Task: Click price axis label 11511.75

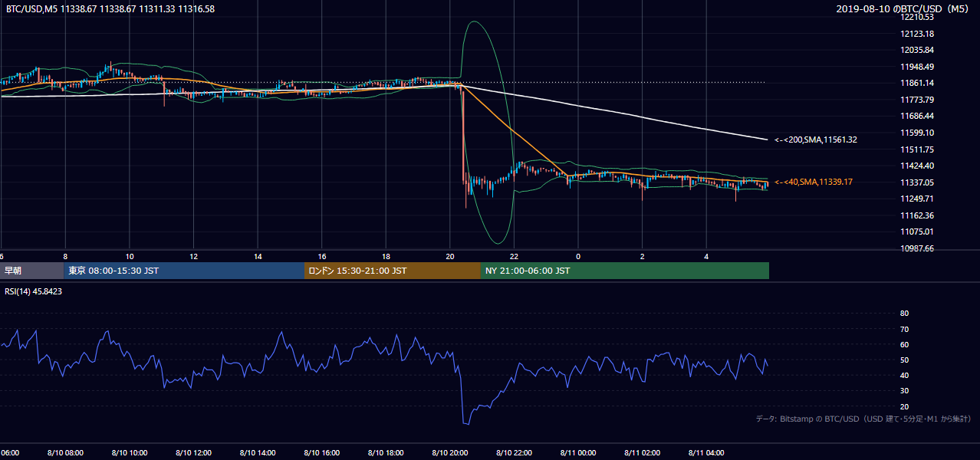Action: click(x=917, y=149)
